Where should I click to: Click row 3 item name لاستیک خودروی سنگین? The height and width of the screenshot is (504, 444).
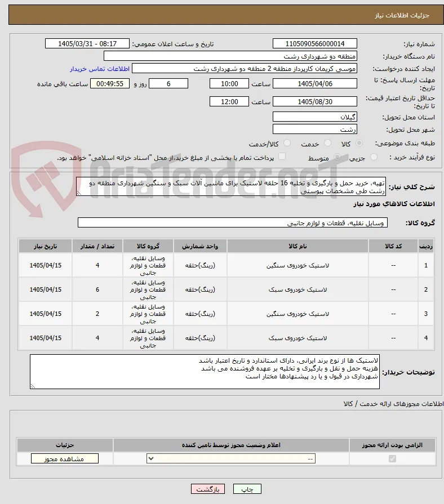tap(298, 314)
